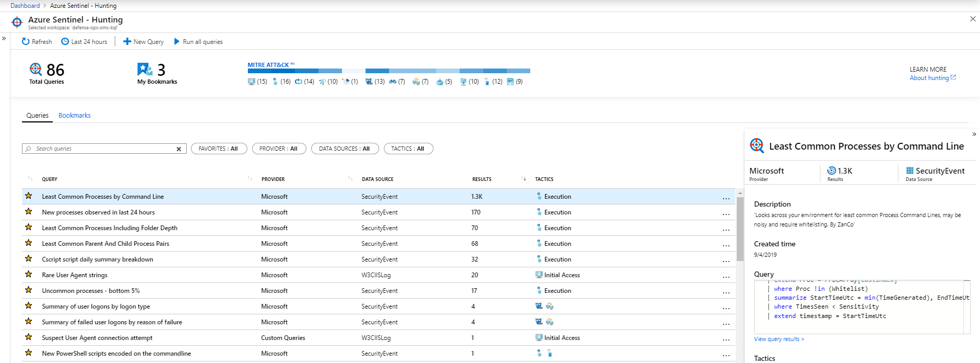Select the MITRE tactic icon with count (12)

pyautogui.click(x=487, y=82)
